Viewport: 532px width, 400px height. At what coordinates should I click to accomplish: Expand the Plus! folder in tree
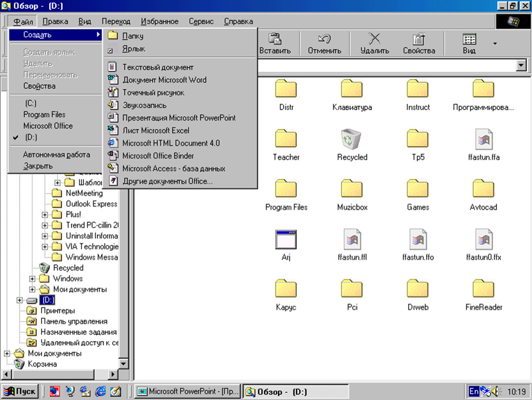pos(45,215)
